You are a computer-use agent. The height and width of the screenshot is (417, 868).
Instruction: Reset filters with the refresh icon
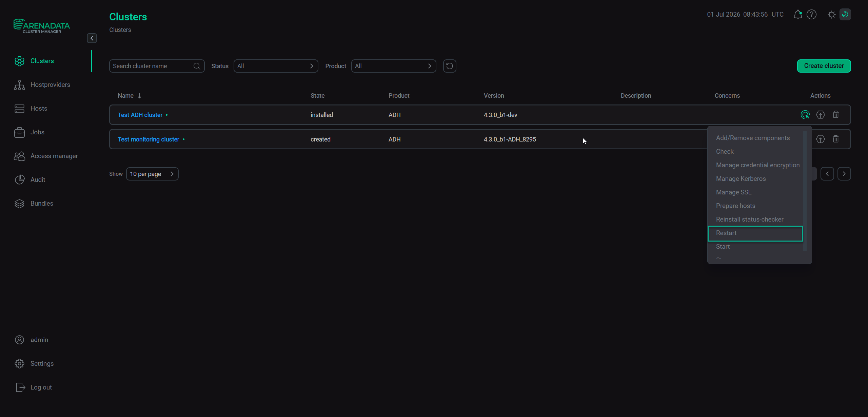click(450, 66)
